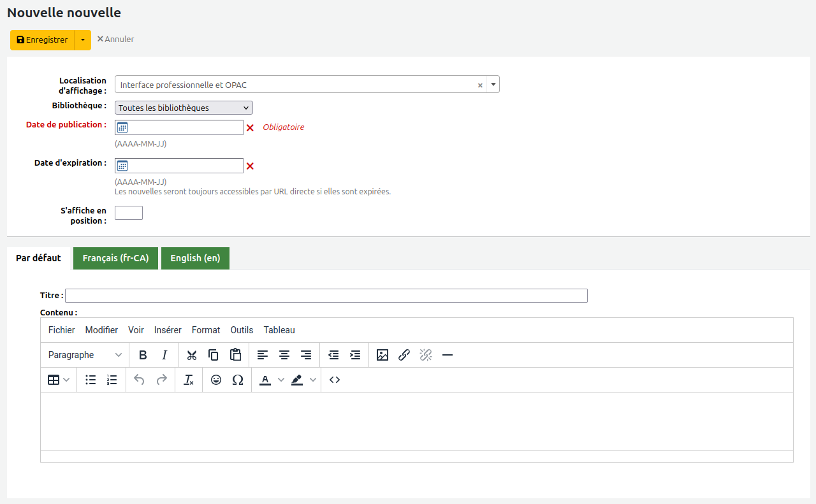The height and width of the screenshot is (504, 816).
Task: Open the Modifier menu
Action: pos(102,330)
